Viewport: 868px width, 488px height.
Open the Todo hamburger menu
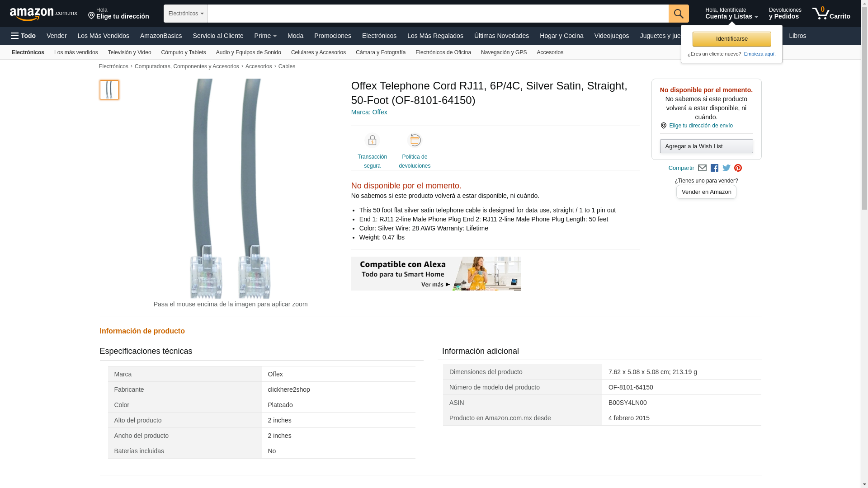click(x=23, y=36)
